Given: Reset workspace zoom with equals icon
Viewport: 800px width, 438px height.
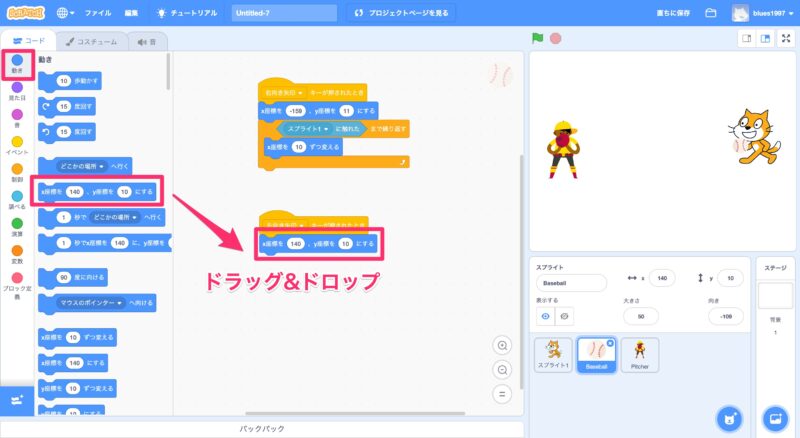Looking at the screenshot, I should [x=503, y=393].
